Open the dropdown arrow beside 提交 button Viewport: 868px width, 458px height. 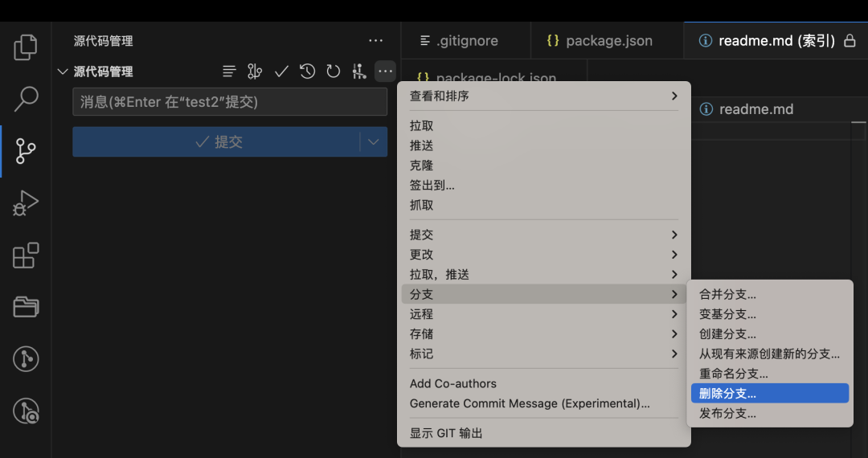pyautogui.click(x=373, y=142)
